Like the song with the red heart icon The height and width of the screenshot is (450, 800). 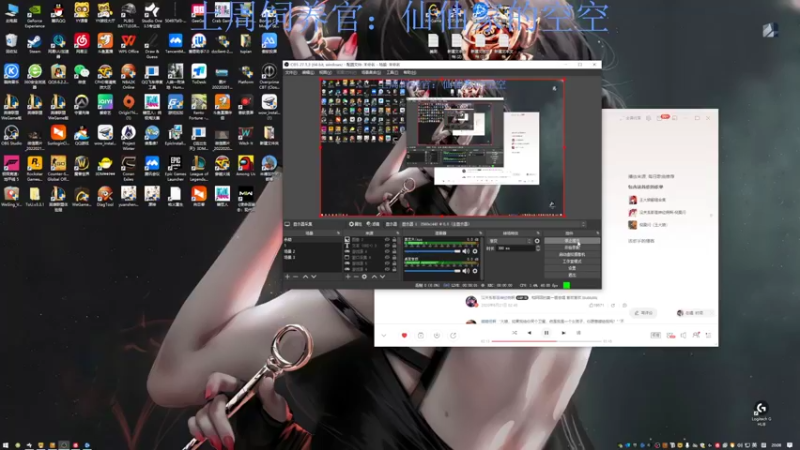(405, 335)
